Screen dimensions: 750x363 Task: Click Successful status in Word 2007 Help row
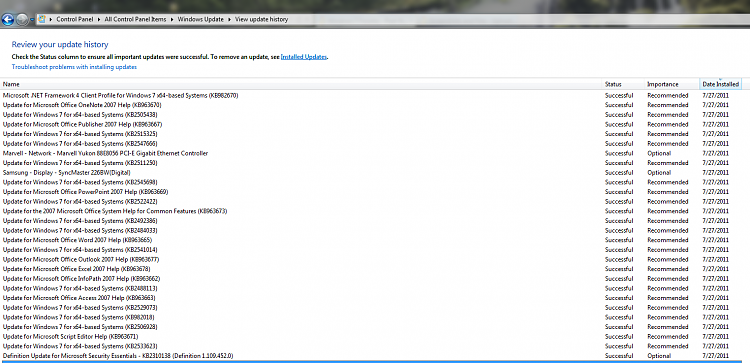point(619,240)
